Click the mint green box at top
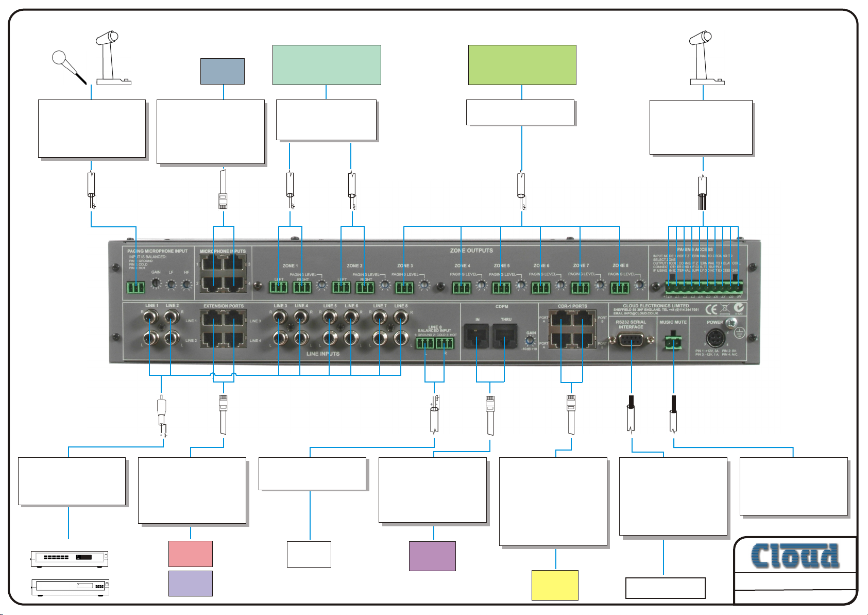The image size is (868, 615). (x=327, y=65)
